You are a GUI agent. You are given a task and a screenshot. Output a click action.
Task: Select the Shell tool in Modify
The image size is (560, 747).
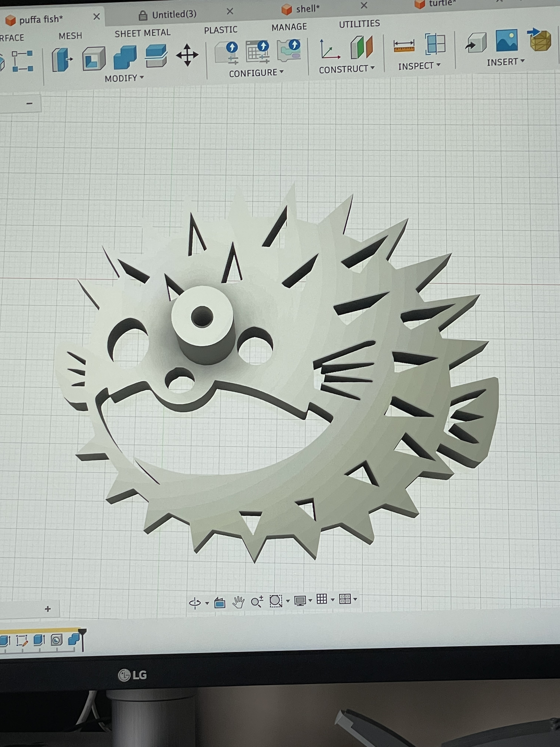[94, 59]
